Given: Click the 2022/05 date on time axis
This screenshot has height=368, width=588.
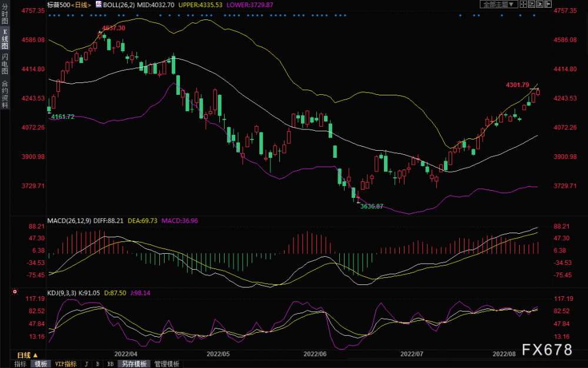Looking at the screenshot, I should (218, 354).
